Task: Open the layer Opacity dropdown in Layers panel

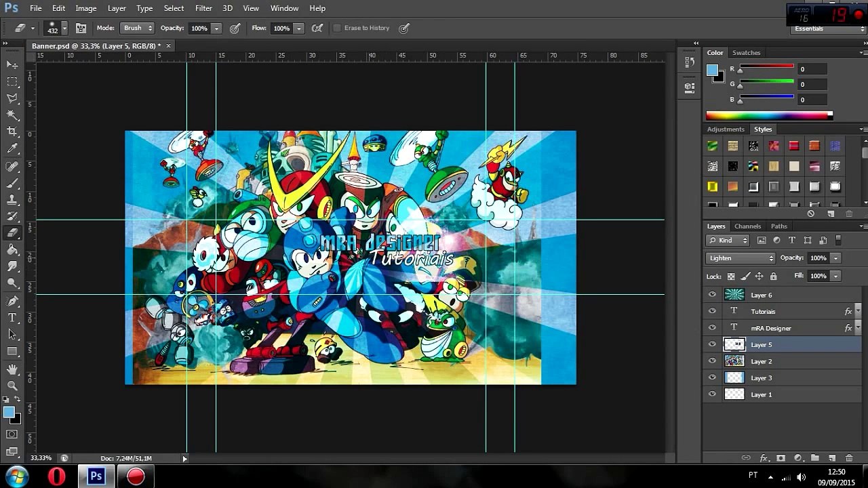Action: tap(835, 258)
